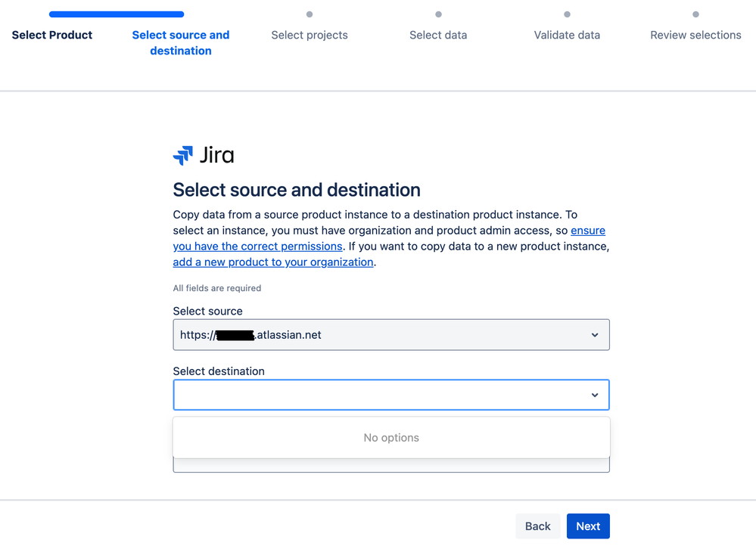Click the blue progress bar indicator
This screenshot has height=546, width=756.
(x=117, y=14)
